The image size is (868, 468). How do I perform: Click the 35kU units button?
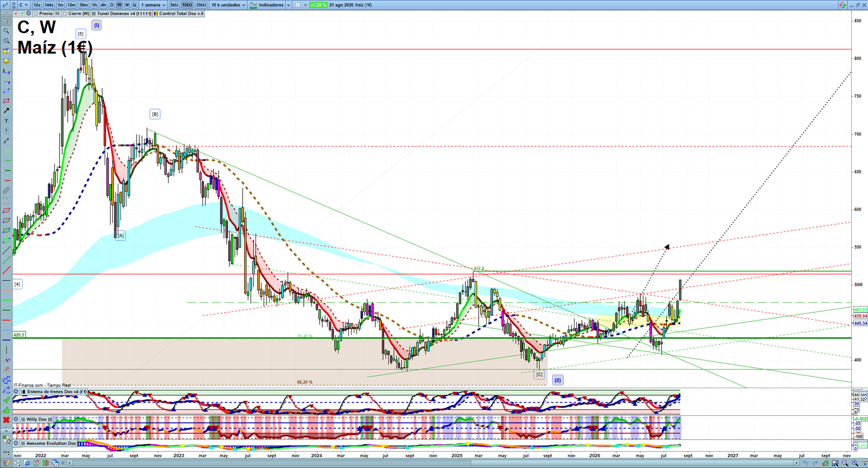pos(201,5)
